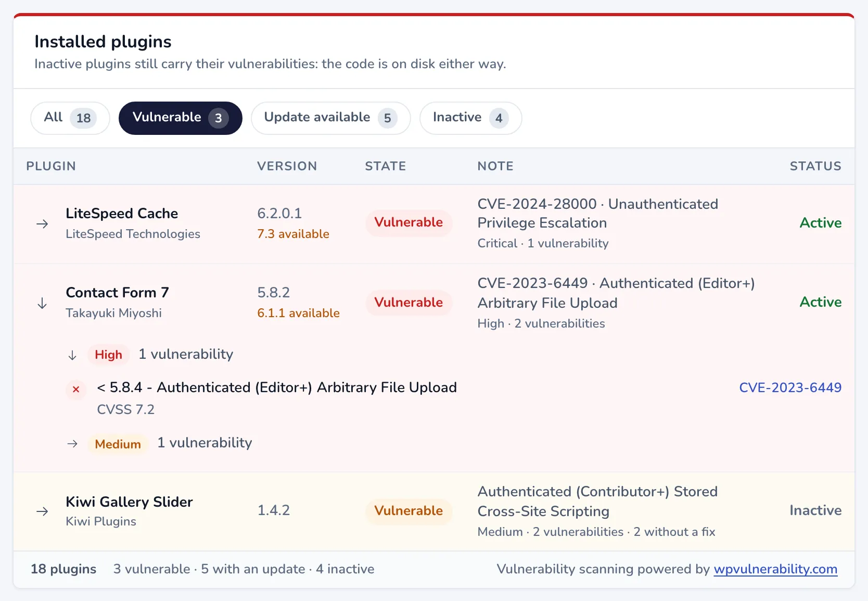The height and width of the screenshot is (601, 868).
Task: Click the Kiwi Gallery Slider plugin name
Action: (x=129, y=502)
